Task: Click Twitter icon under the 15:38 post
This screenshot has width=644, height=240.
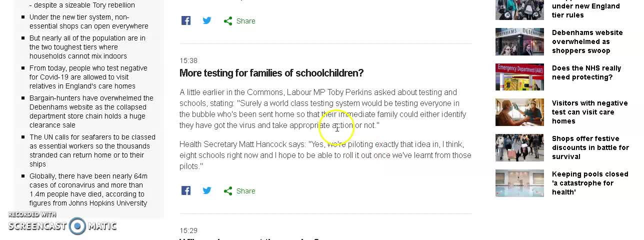Action: (207, 190)
